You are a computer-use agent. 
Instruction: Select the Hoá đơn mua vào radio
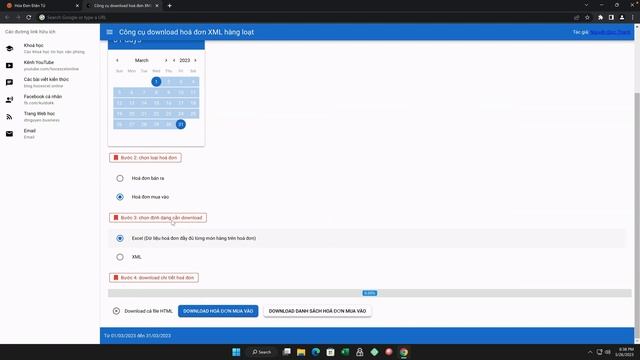coord(120,197)
